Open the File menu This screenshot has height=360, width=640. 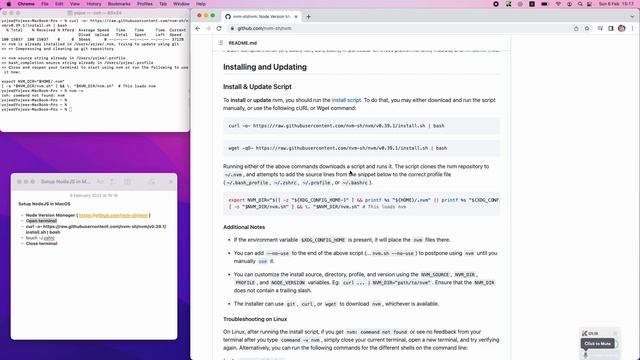[x=45, y=4]
